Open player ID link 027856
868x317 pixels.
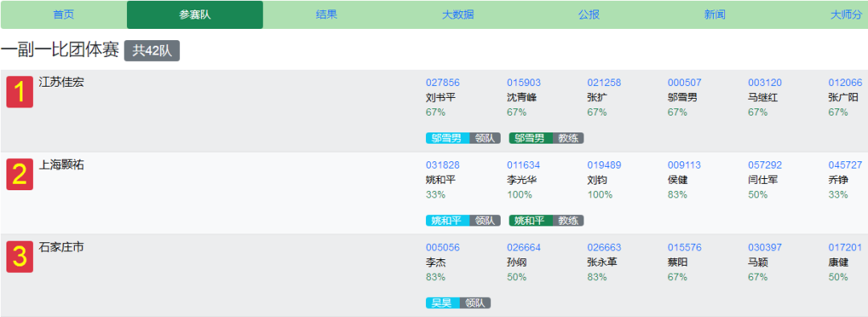(443, 83)
